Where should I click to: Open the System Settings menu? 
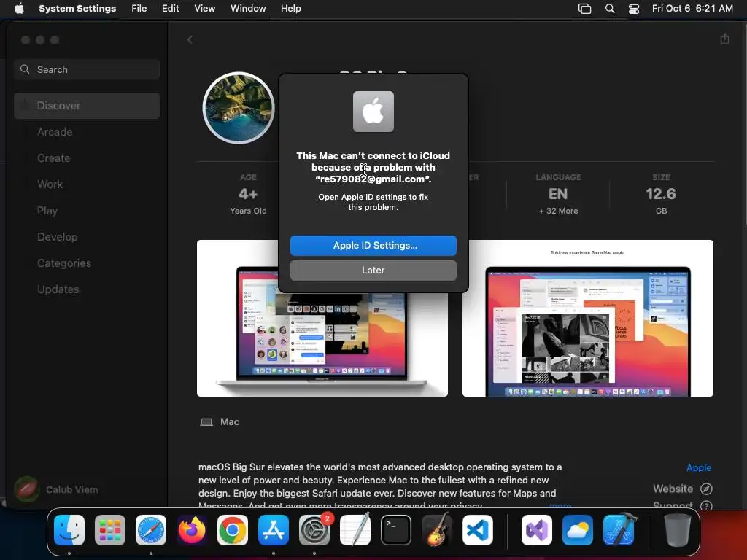pos(77,9)
